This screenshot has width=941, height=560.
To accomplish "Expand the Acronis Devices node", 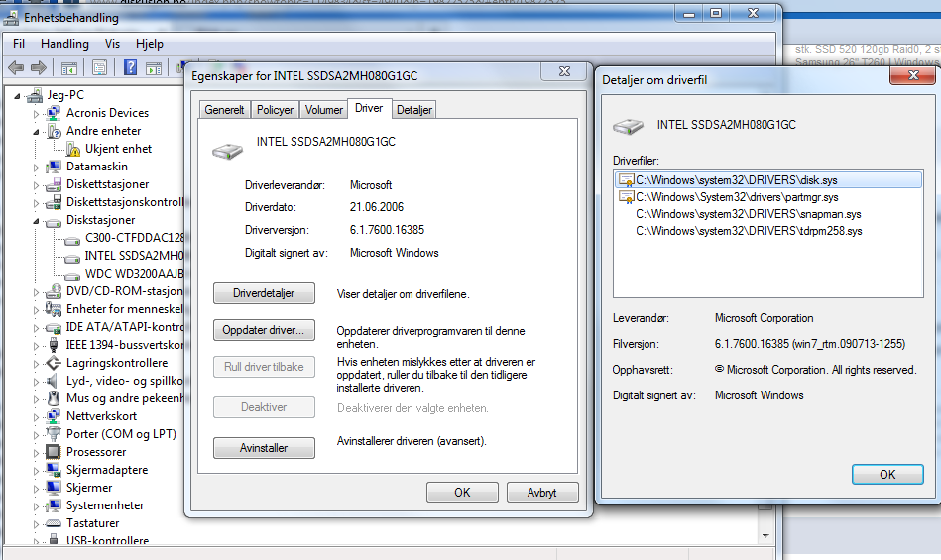I will (36, 113).
